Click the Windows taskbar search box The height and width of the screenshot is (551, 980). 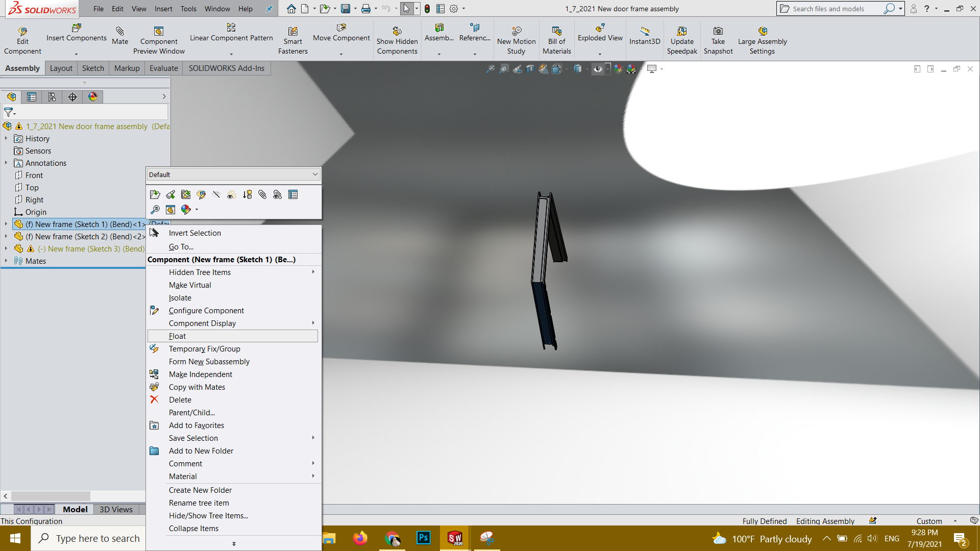coord(88,538)
